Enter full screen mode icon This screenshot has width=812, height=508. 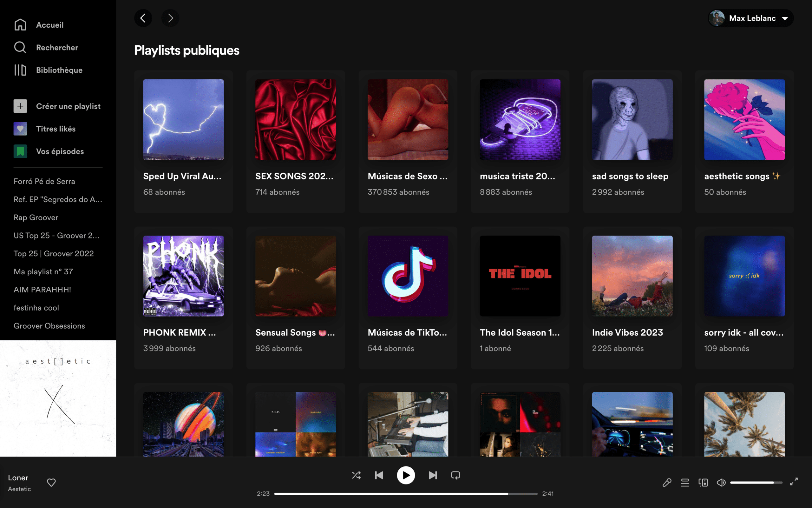pos(794,481)
